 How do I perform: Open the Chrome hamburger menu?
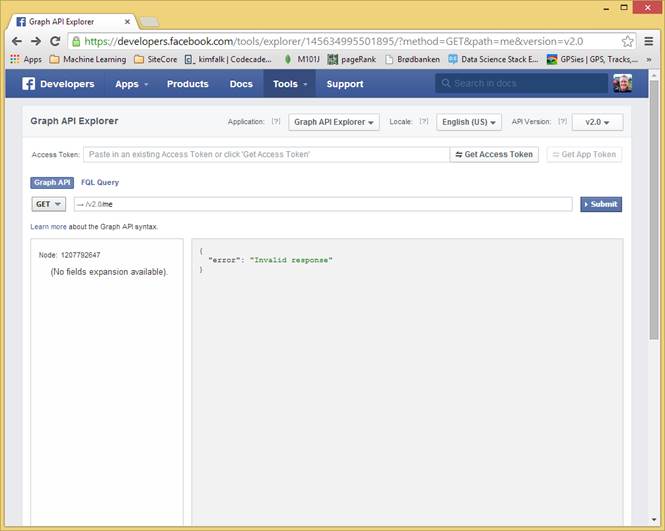649,41
